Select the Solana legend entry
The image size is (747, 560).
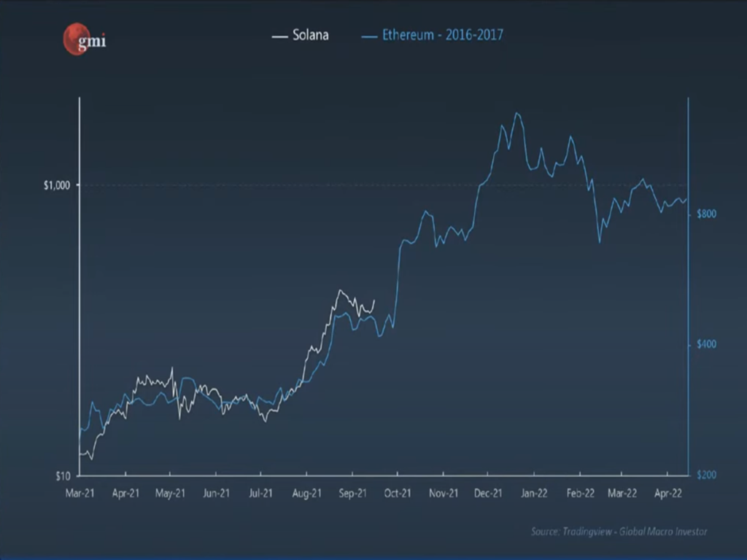[x=310, y=35]
